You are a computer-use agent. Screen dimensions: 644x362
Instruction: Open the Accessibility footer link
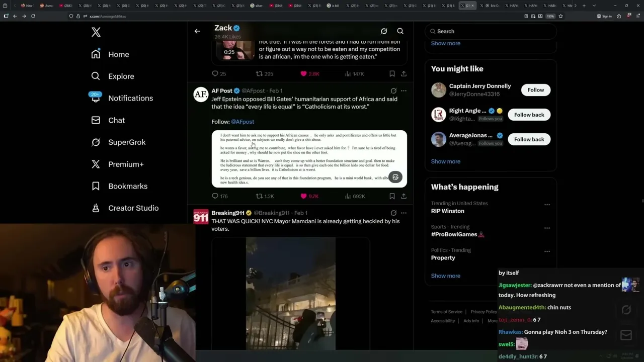coord(443,321)
